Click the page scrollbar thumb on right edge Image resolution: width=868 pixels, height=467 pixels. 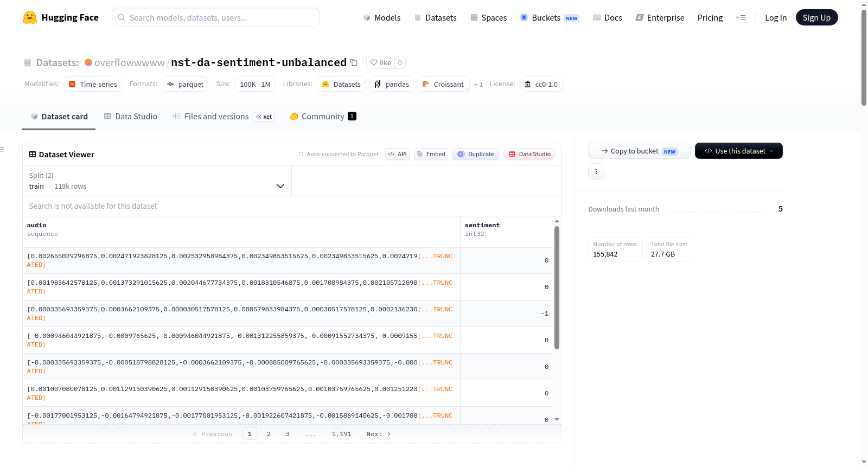click(x=864, y=57)
